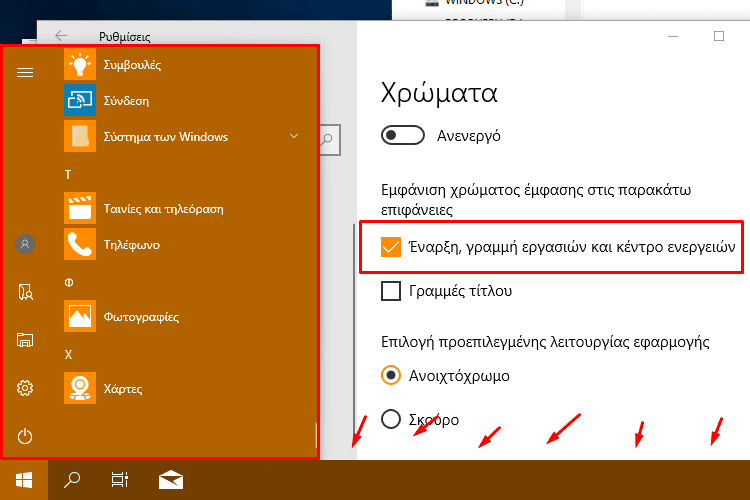This screenshot has width=750, height=500.
Task: Maximize the Settings window
Action: (718, 36)
